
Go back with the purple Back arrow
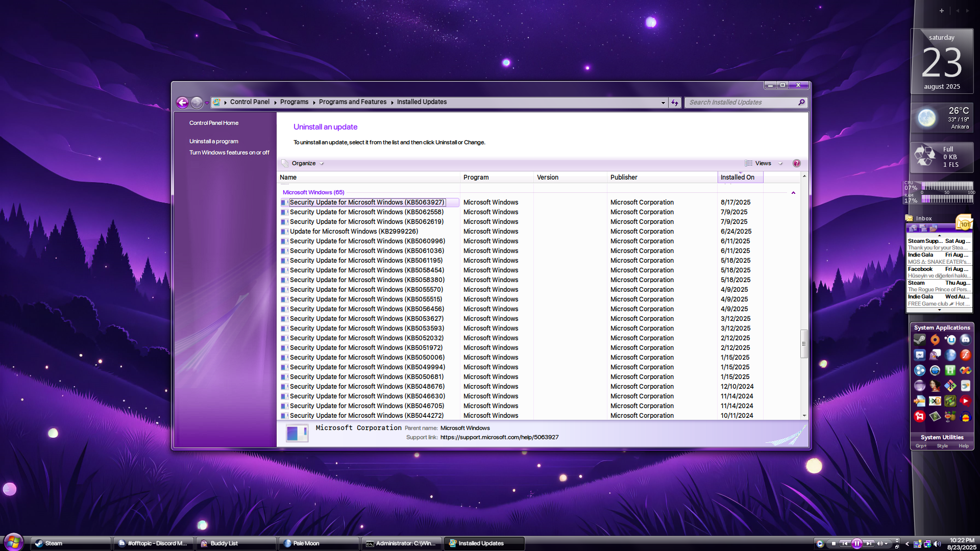tap(182, 103)
